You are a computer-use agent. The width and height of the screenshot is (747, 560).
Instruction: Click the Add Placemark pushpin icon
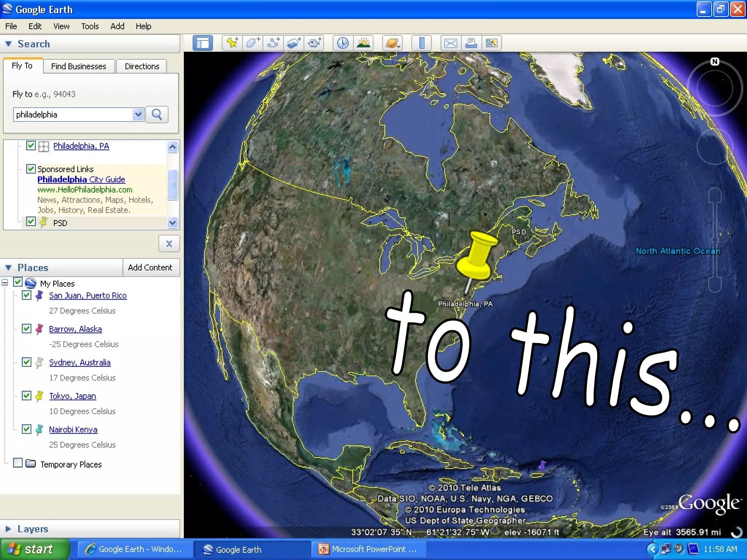coord(232,43)
